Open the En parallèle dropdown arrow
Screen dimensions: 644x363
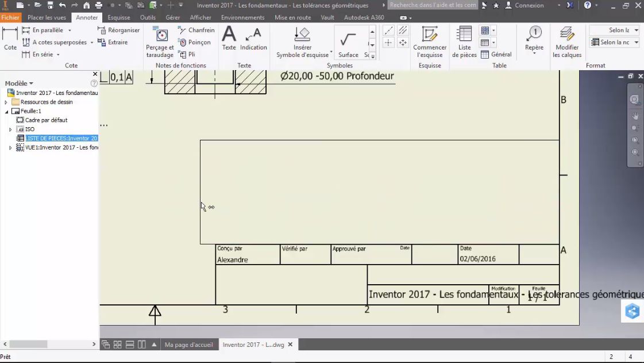pos(70,30)
